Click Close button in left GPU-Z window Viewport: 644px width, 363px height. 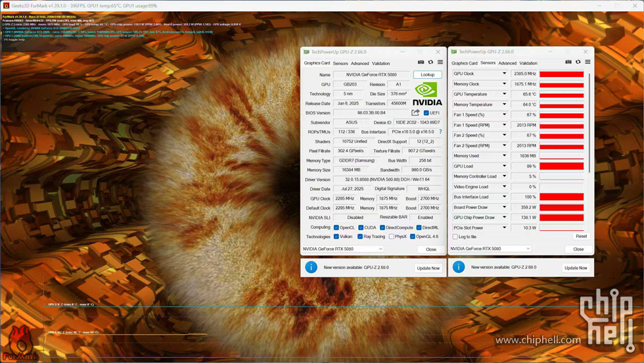[431, 249]
